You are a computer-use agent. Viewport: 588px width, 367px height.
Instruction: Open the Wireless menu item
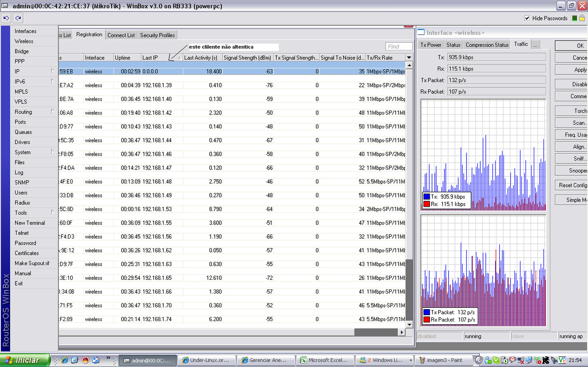click(24, 41)
